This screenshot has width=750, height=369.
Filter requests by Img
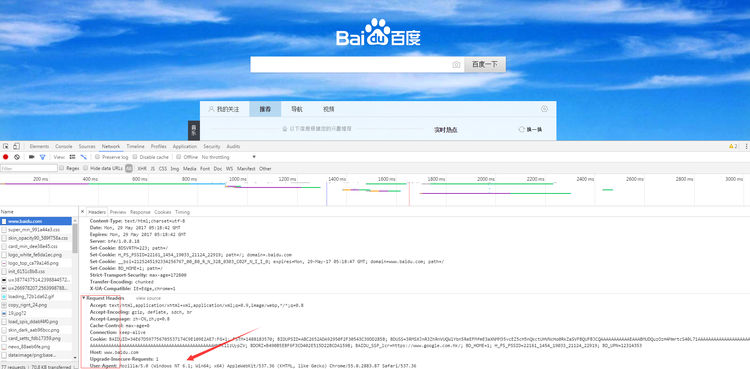[x=175, y=168]
